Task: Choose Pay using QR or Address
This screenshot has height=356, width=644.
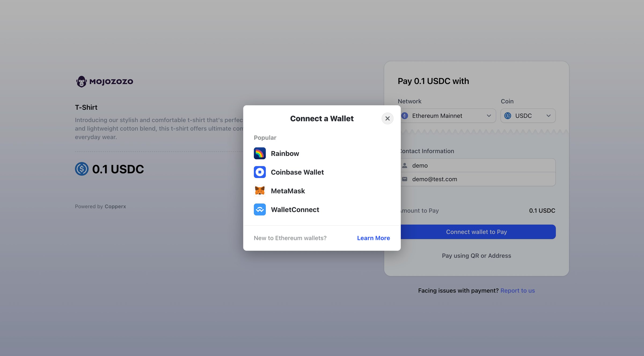Action: pyautogui.click(x=477, y=256)
